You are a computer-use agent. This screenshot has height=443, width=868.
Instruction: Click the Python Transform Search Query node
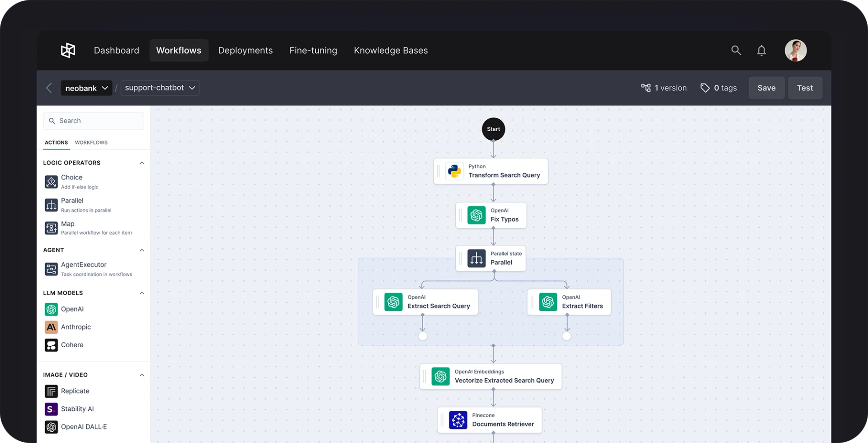click(x=491, y=171)
